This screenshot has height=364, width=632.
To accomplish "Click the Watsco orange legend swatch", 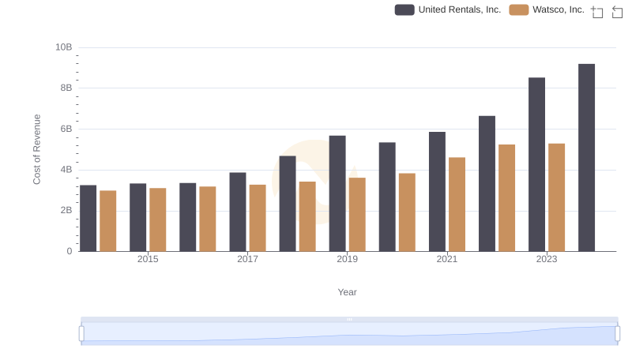I will point(519,9).
